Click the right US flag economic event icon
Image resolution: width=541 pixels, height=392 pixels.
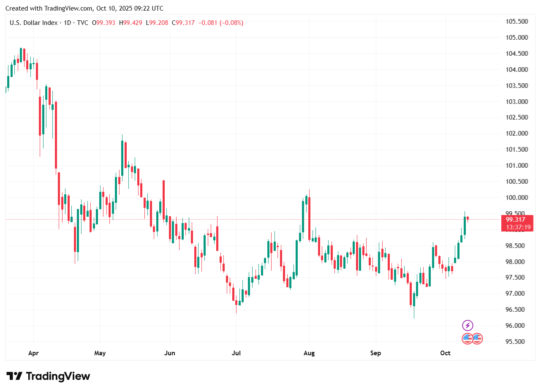pos(477,338)
